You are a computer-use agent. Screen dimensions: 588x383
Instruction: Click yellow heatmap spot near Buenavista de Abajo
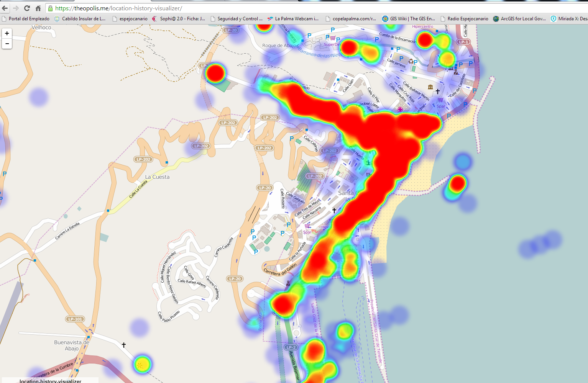click(x=141, y=365)
